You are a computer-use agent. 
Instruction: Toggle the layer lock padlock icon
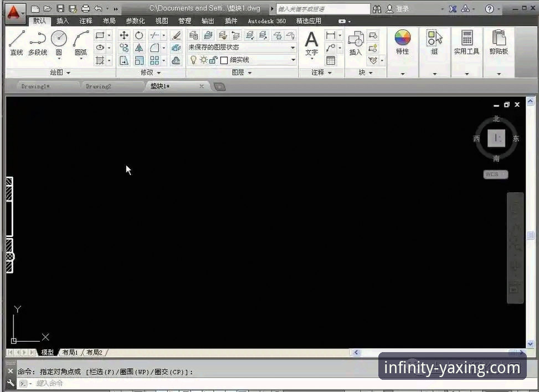click(x=213, y=60)
